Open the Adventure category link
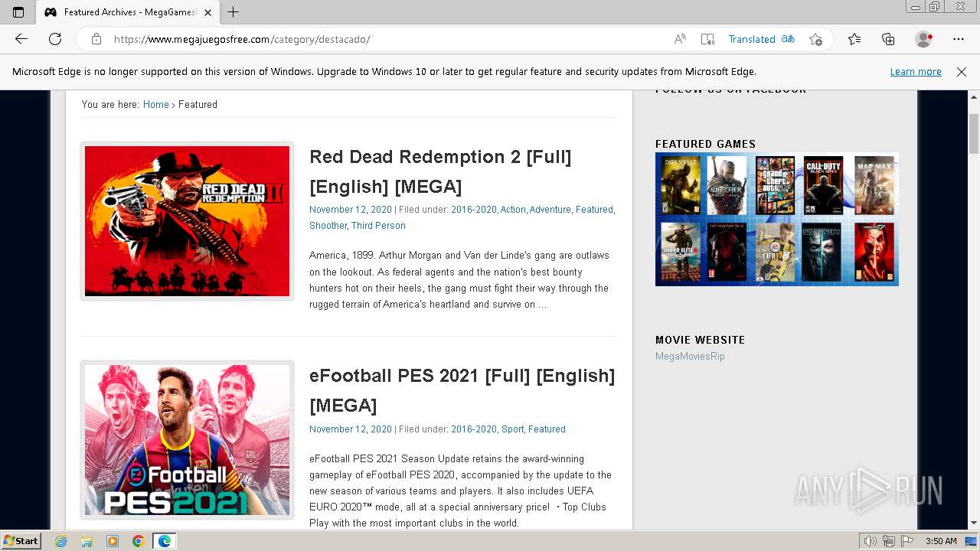 point(550,210)
